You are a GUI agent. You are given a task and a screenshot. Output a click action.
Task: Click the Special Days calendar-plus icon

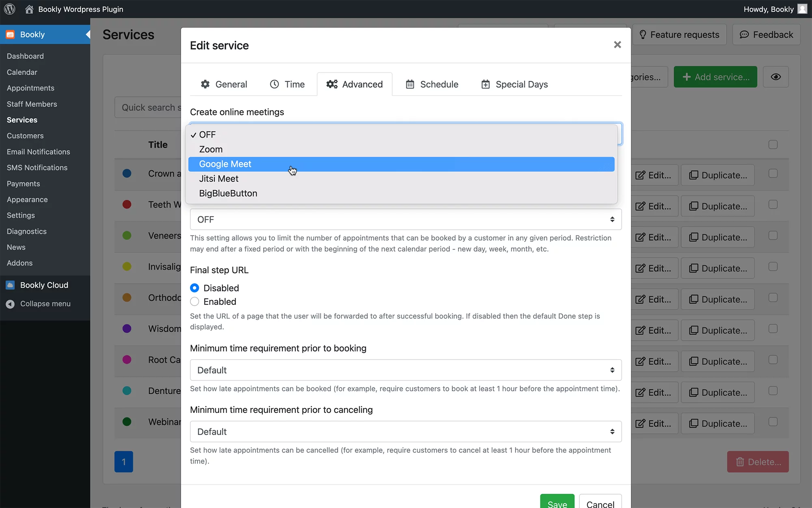point(486,84)
